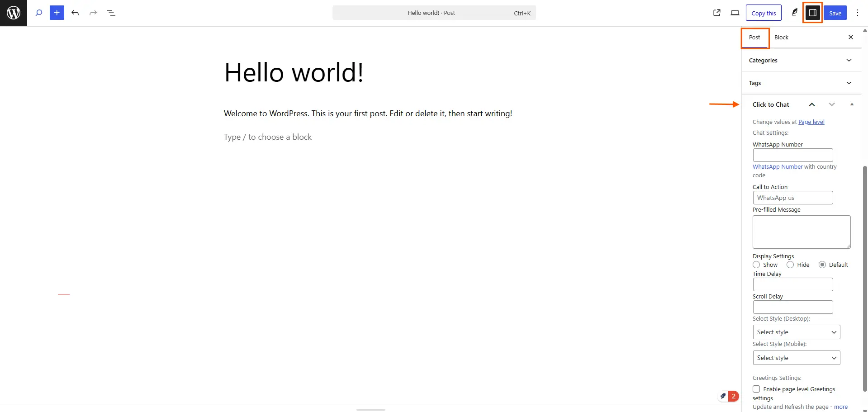
Task: Click the Pre-filled Message text area
Action: [801, 232]
